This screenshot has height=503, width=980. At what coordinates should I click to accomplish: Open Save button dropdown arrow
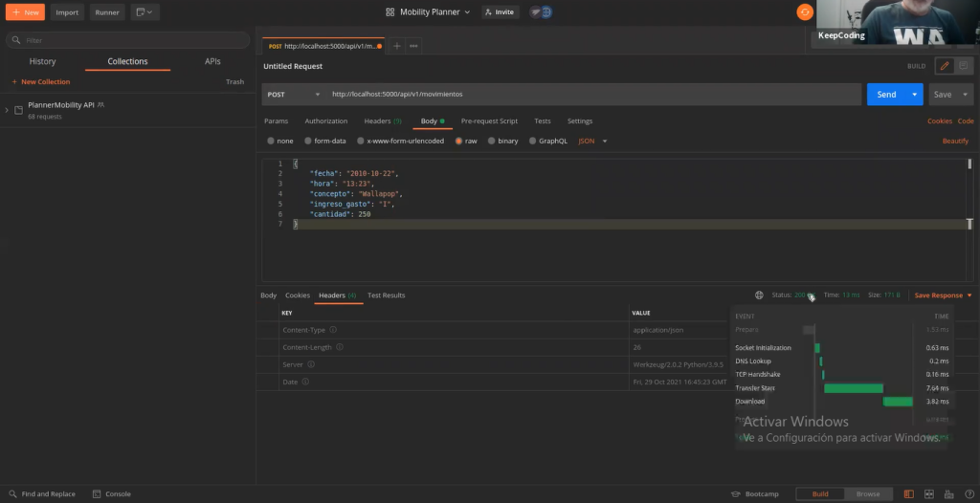click(x=965, y=95)
